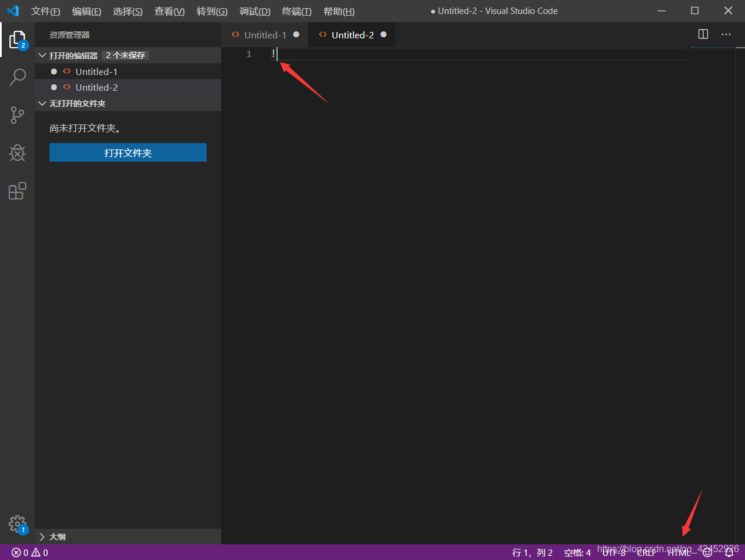The width and height of the screenshot is (745, 560).
Task: Open the 选择(S) menu
Action: 127,12
